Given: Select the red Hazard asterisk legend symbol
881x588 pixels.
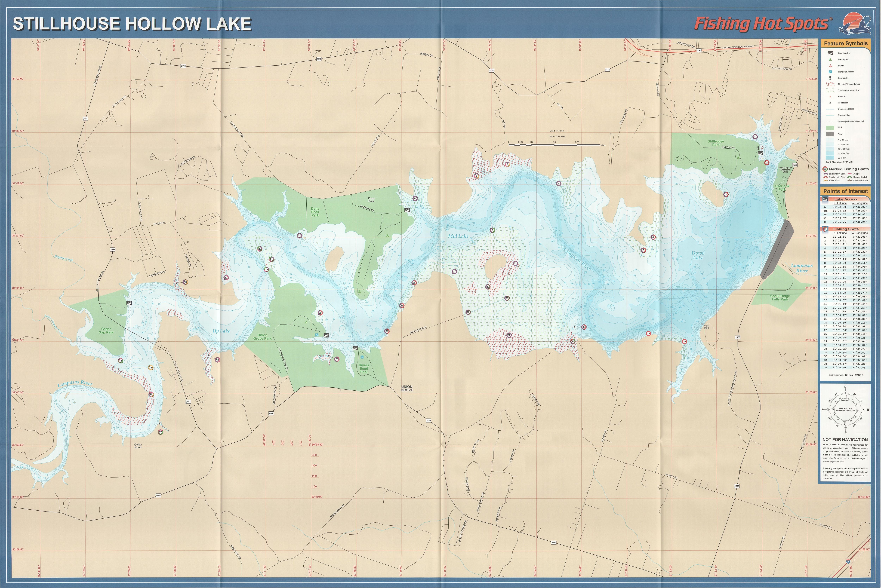Looking at the screenshot, I should (830, 97).
